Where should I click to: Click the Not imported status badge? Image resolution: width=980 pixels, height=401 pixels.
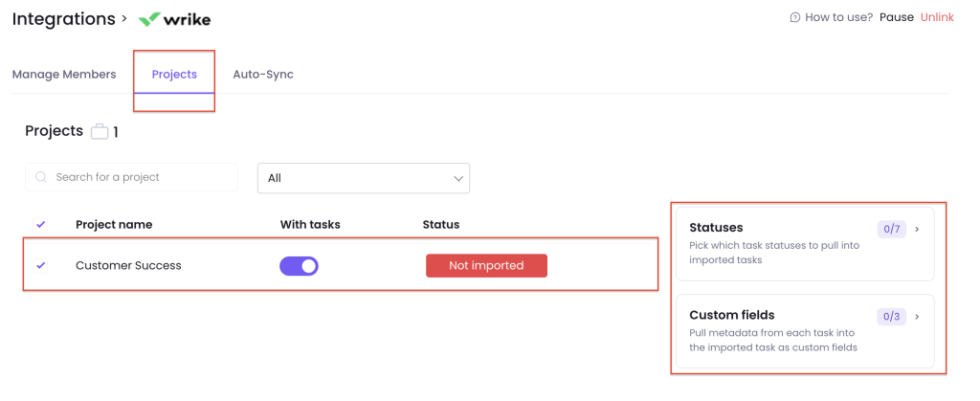tap(486, 265)
